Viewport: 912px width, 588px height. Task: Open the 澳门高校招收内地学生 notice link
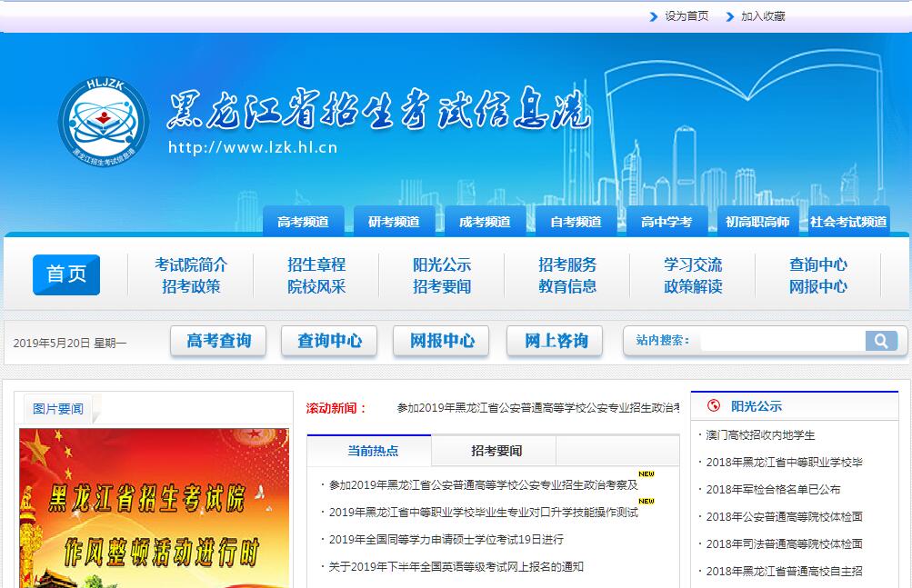click(x=760, y=435)
